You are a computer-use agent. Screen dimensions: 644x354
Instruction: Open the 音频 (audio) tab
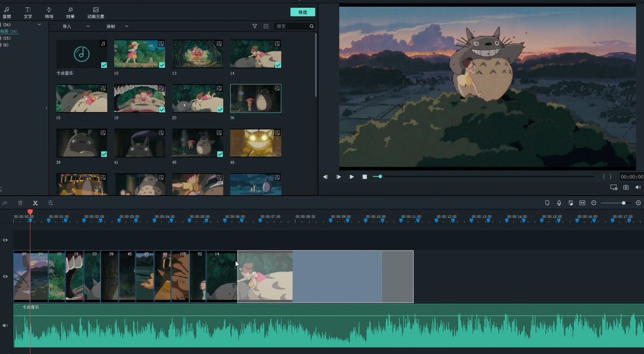[x=6, y=12]
